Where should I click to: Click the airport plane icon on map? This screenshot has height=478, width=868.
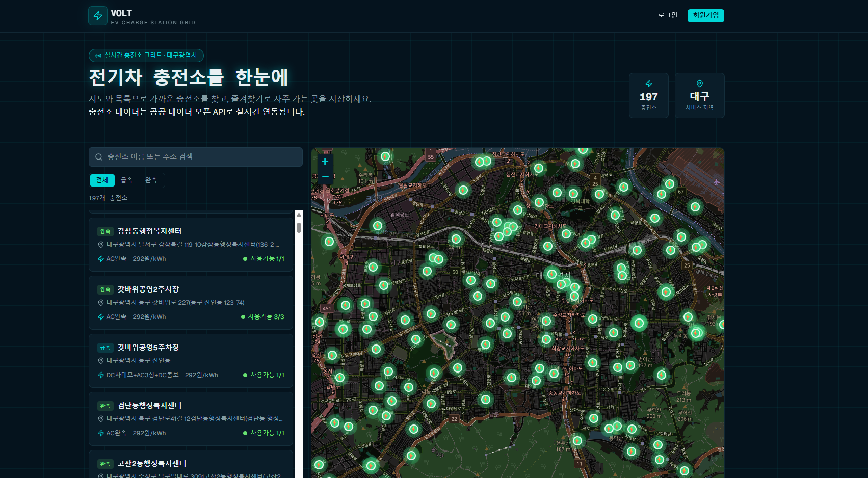[717, 182]
